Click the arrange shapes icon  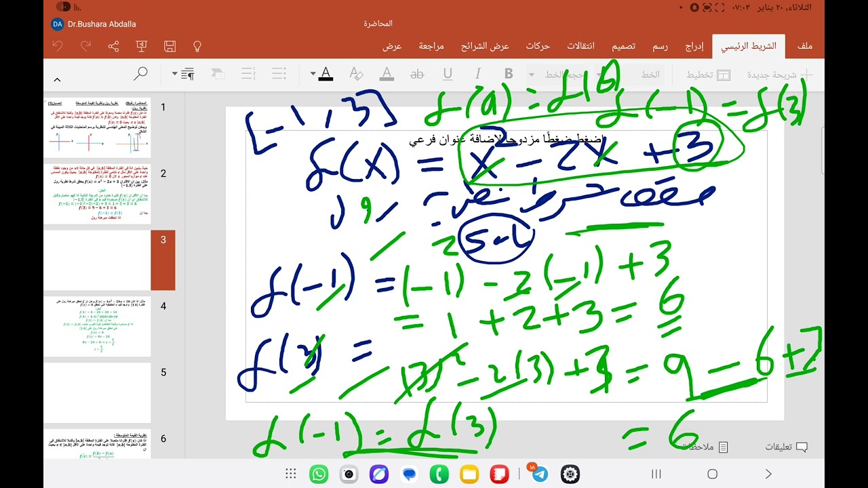(x=218, y=74)
